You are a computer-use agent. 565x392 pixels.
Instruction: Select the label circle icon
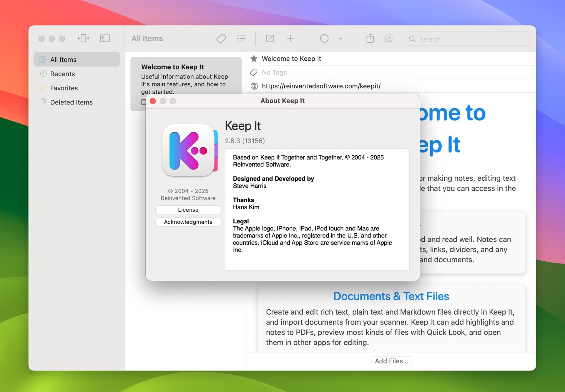(324, 39)
